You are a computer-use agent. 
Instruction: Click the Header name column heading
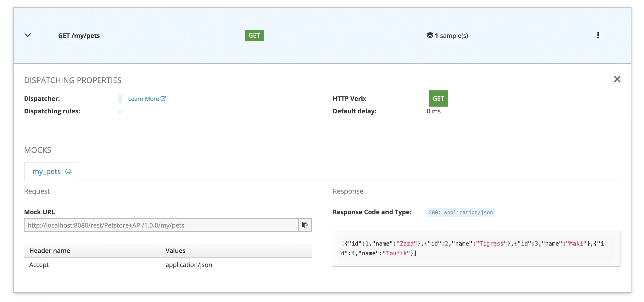[x=50, y=251]
